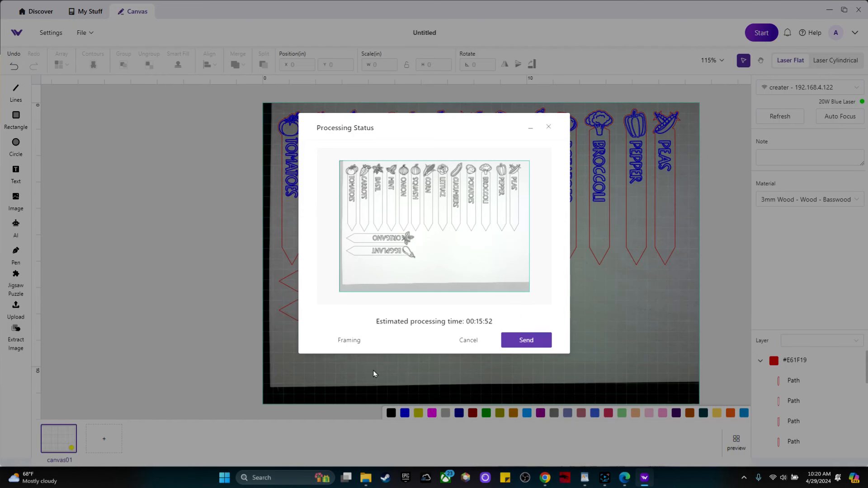The height and width of the screenshot is (488, 868).
Task: Open the Align dropdown
Action: 209,65
